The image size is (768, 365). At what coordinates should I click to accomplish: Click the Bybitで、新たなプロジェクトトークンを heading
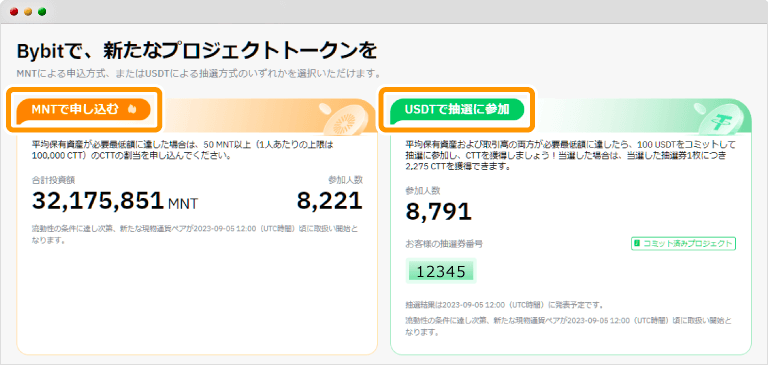(196, 52)
